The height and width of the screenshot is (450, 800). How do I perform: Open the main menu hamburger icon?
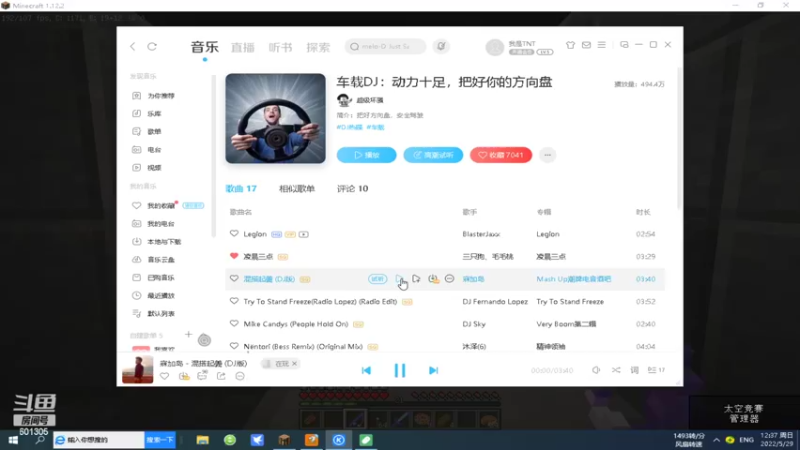point(602,45)
